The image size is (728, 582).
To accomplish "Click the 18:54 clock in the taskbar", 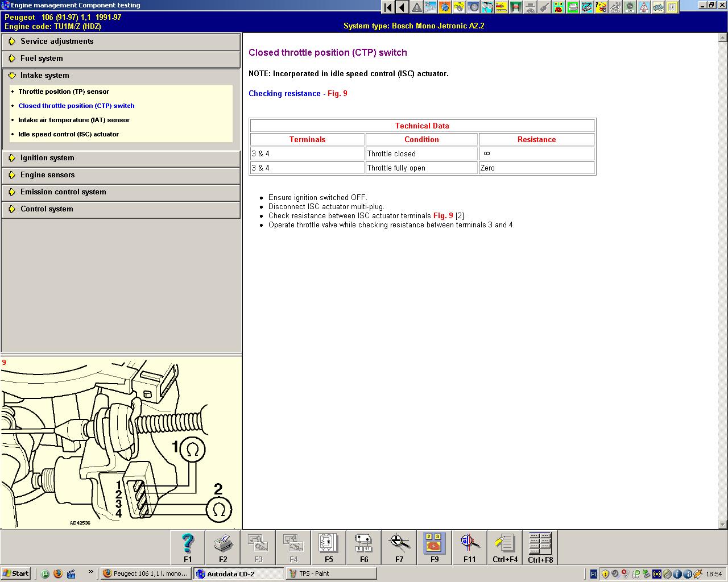I will point(714,574).
